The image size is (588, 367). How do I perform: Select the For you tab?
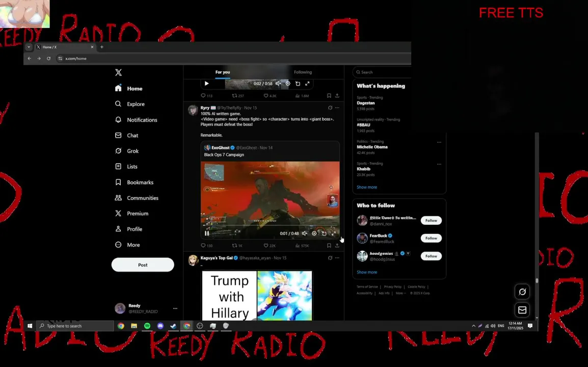223,72
